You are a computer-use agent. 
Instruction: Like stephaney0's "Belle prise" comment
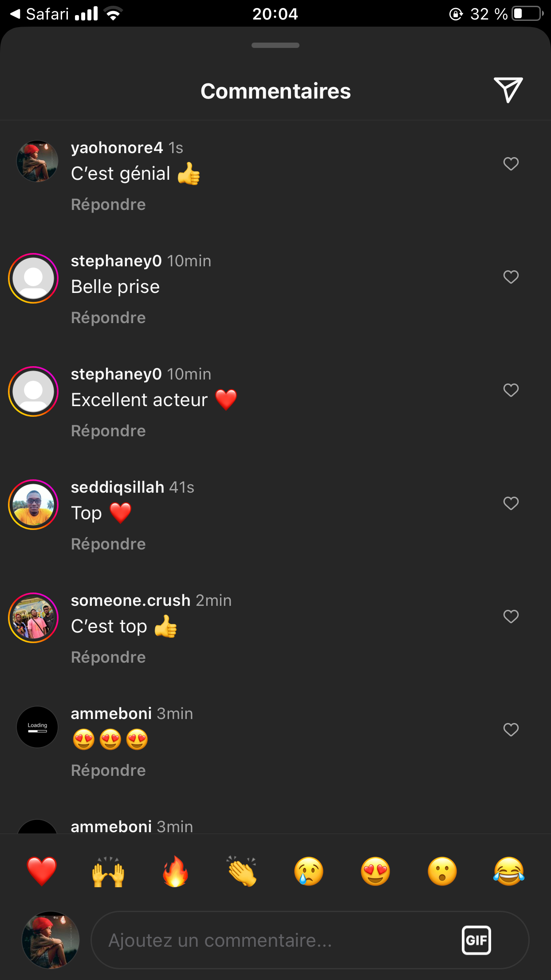coord(511,277)
